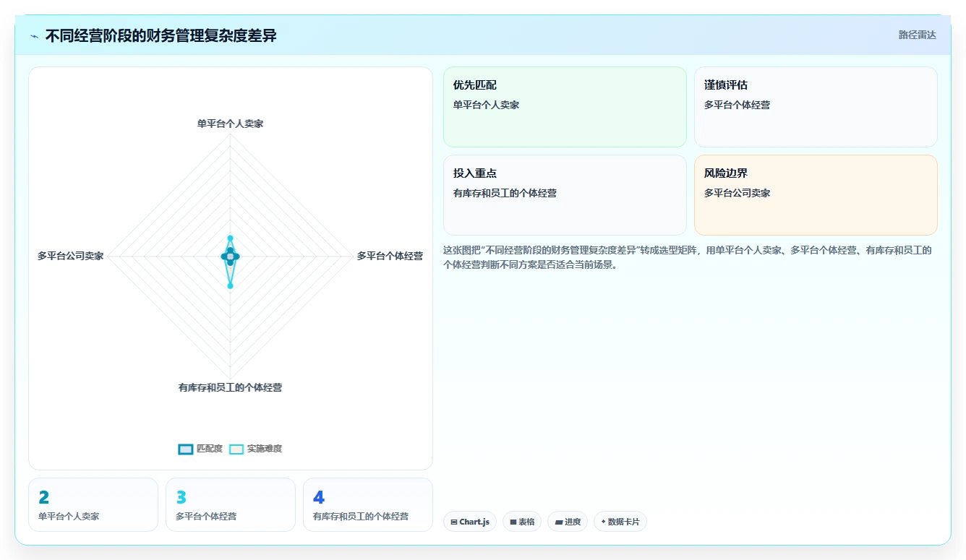Click the 路径雷达 label in the header
966x560 pixels.
coord(917,35)
